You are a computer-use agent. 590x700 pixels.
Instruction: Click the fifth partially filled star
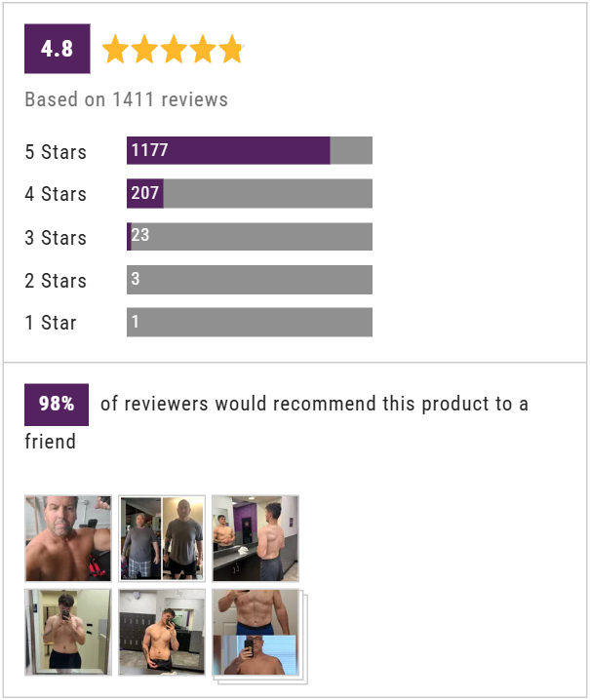pos(232,49)
